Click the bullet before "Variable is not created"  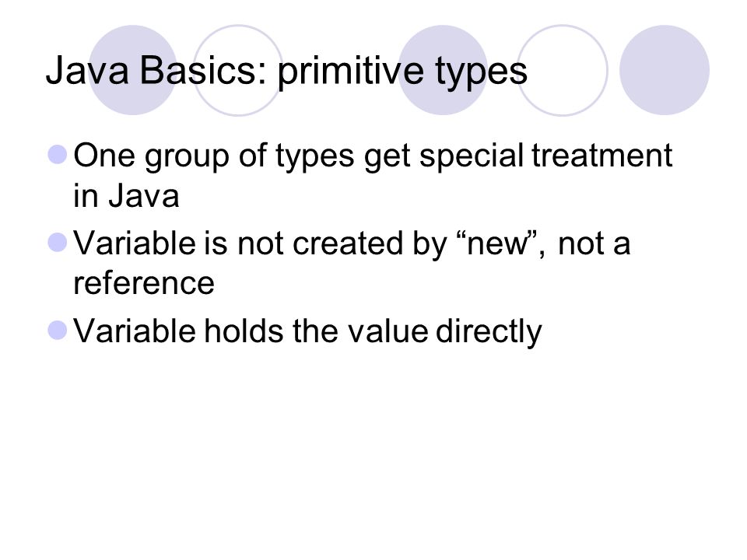(x=58, y=242)
